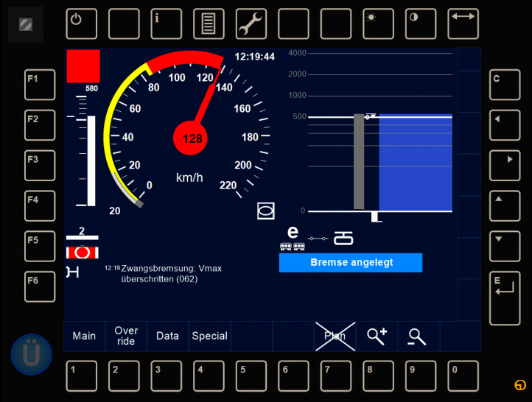Click numeric key 6

[x=293, y=376]
